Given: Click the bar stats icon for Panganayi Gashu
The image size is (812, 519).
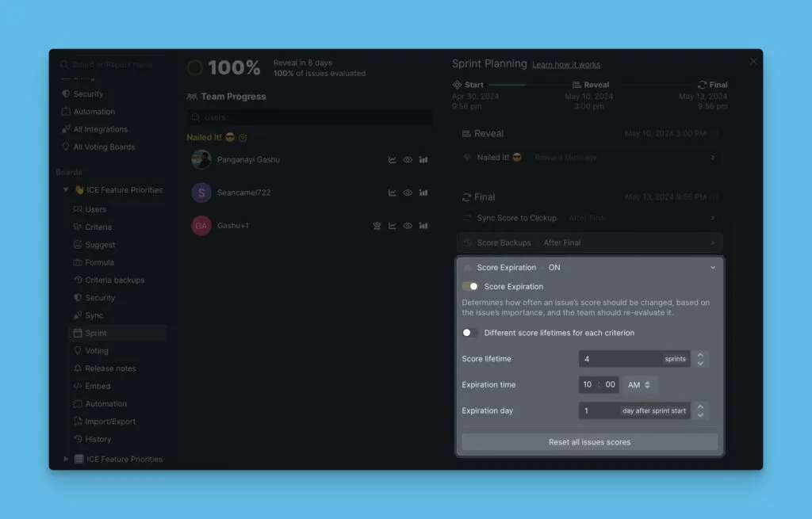Looking at the screenshot, I should [423, 160].
